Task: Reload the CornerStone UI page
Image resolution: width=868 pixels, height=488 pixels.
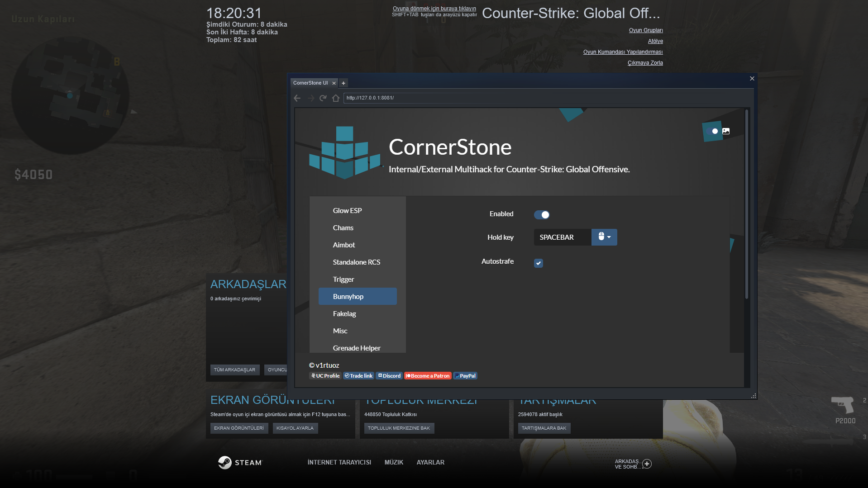Action: (323, 98)
